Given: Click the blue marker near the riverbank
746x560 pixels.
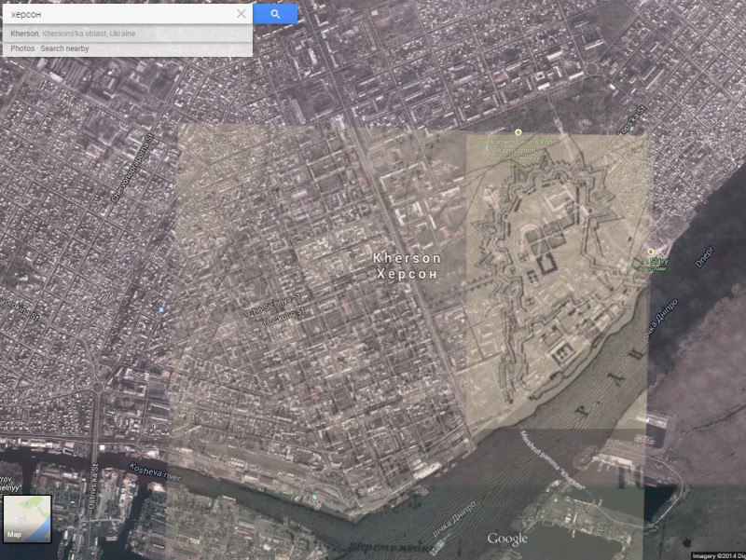Looking at the screenshot, I should point(316,497).
